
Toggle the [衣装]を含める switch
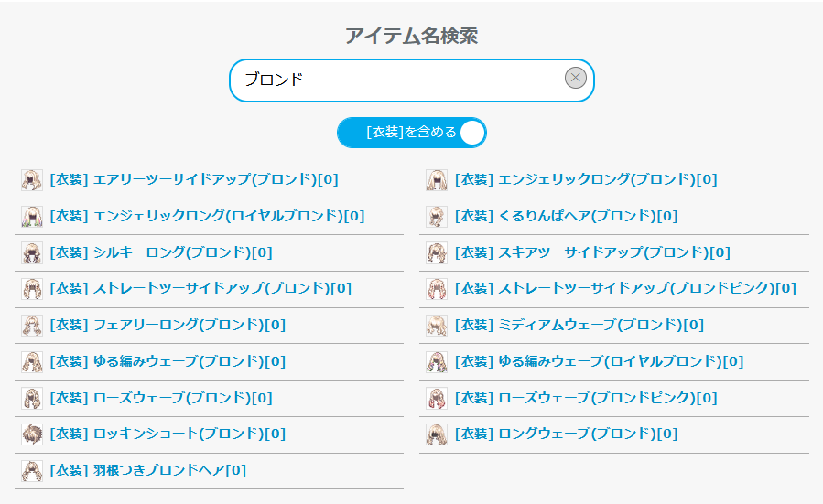(x=412, y=133)
